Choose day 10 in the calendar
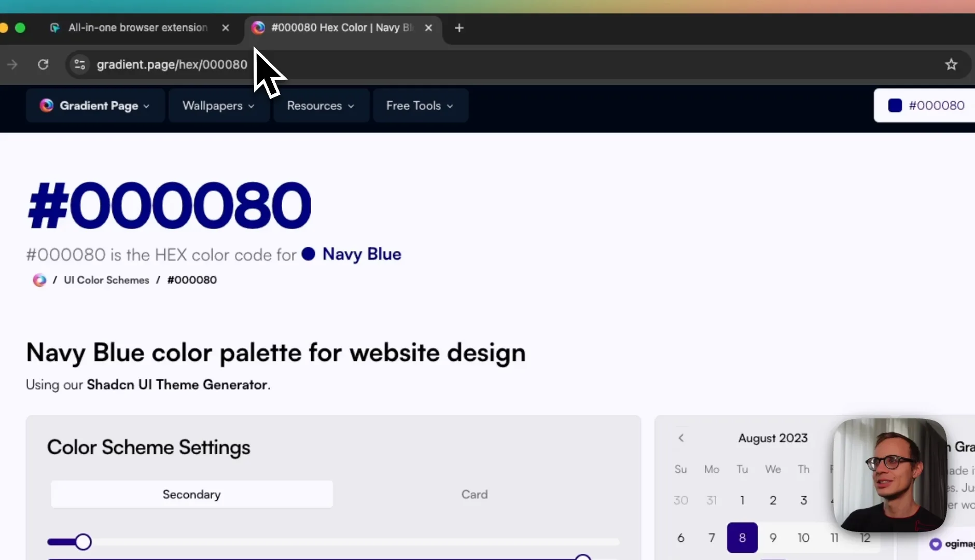Screen dimensions: 975x560 tap(803, 538)
